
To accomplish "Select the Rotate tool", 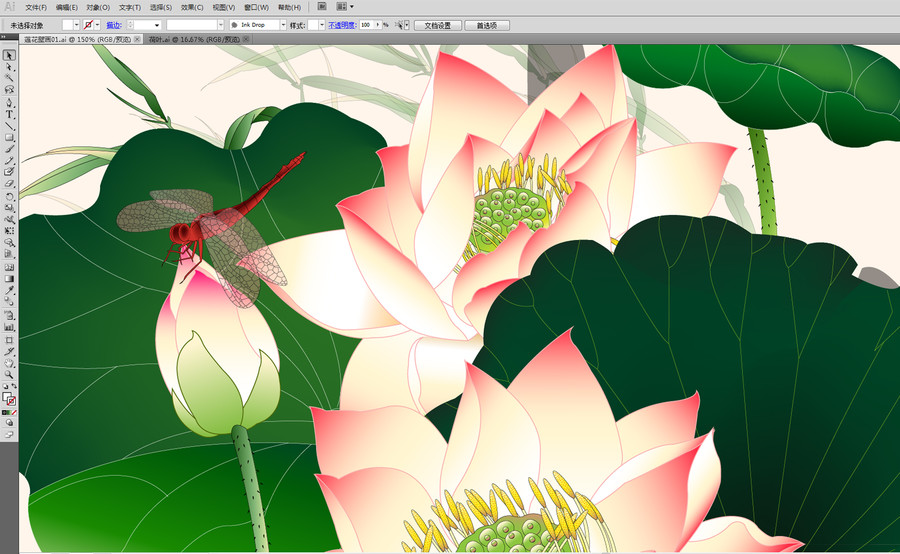I will [x=9, y=197].
